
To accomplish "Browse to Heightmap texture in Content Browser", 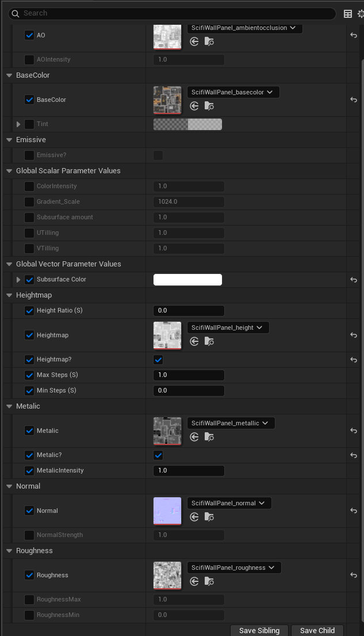I will pyautogui.click(x=209, y=341).
